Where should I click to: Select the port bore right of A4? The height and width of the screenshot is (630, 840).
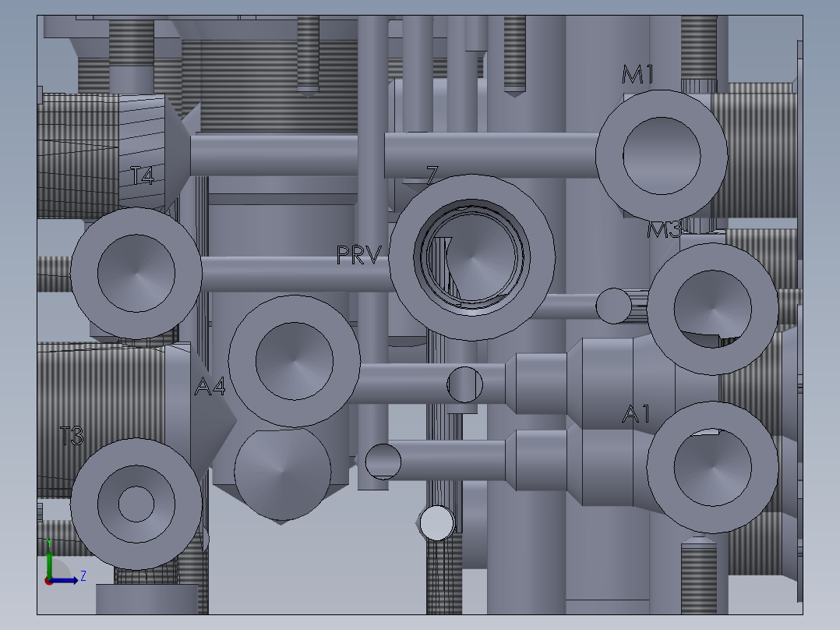click(x=294, y=361)
